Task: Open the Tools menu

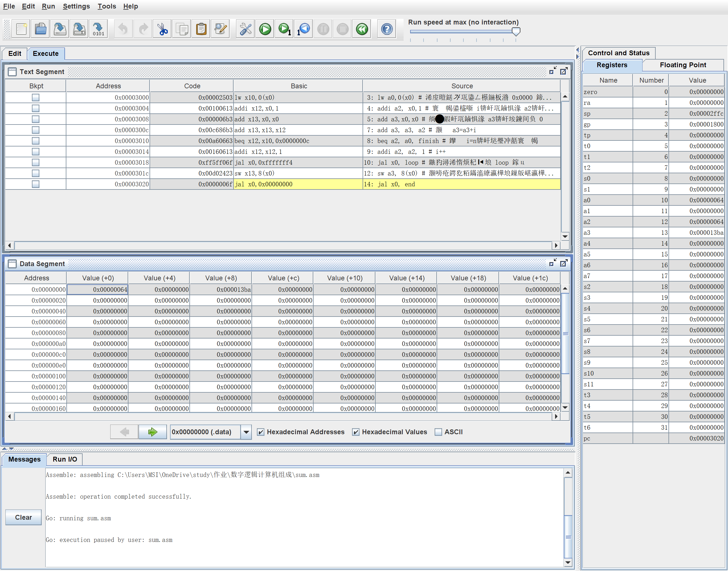Action: click(107, 6)
